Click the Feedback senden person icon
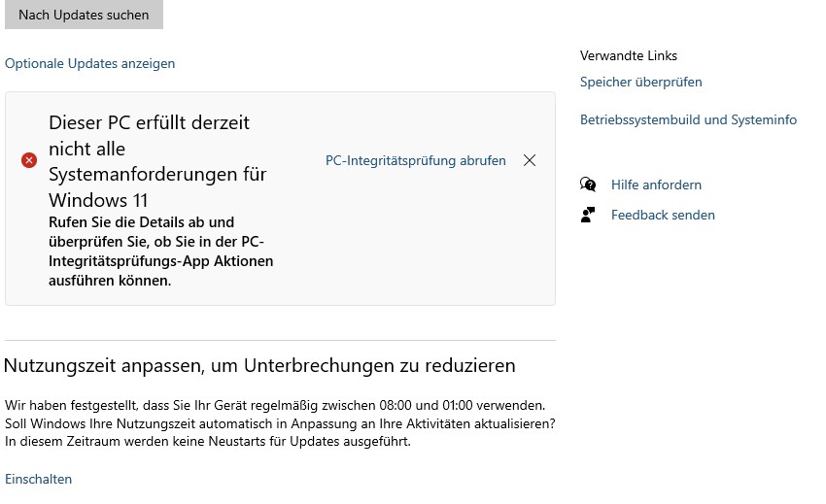 [x=588, y=215]
